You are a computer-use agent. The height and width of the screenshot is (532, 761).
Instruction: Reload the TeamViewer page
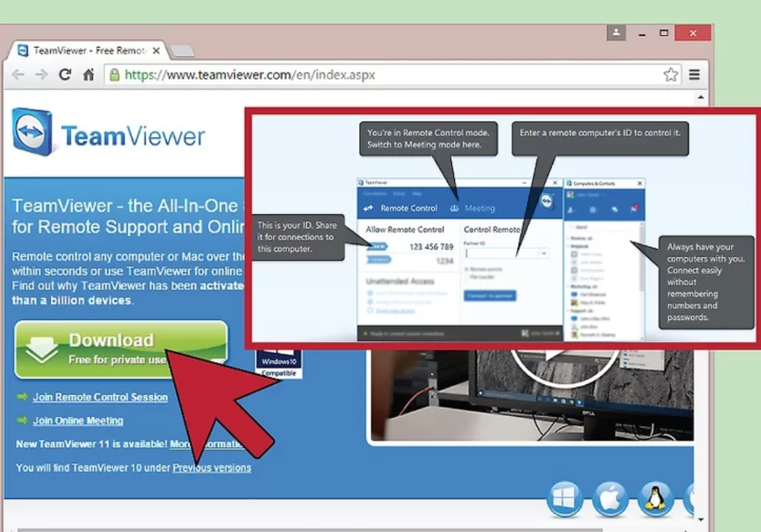pos(65,75)
